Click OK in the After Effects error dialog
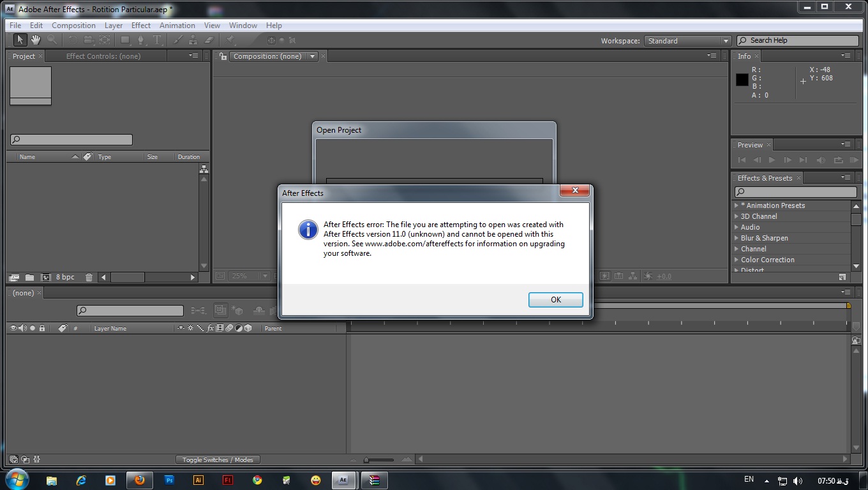 (x=556, y=300)
